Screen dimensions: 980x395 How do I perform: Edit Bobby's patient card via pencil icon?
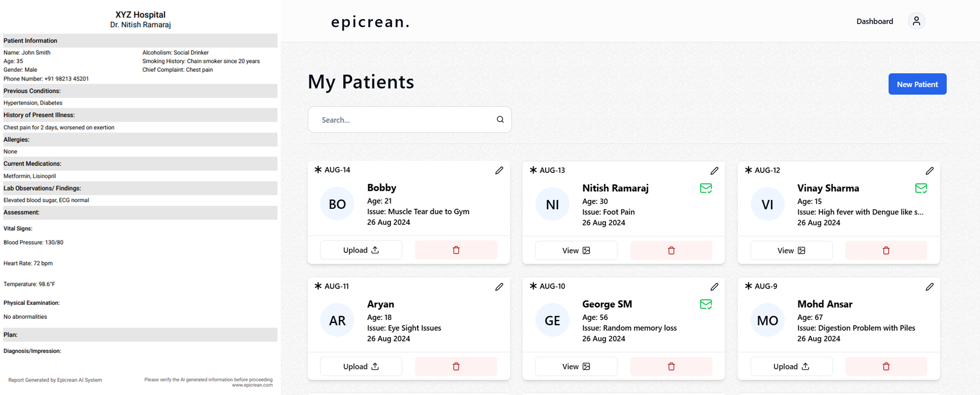coord(499,170)
